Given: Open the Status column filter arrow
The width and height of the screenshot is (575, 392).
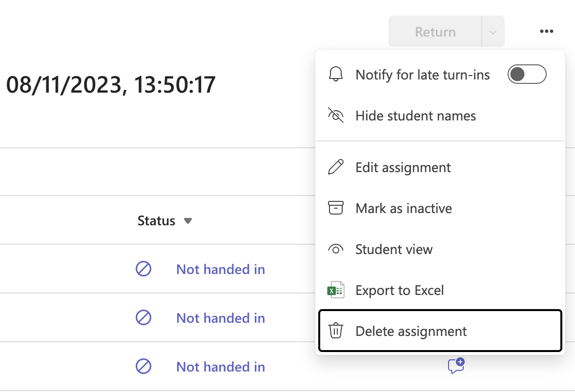Looking at the screenshot, I should tap(188, 220).
